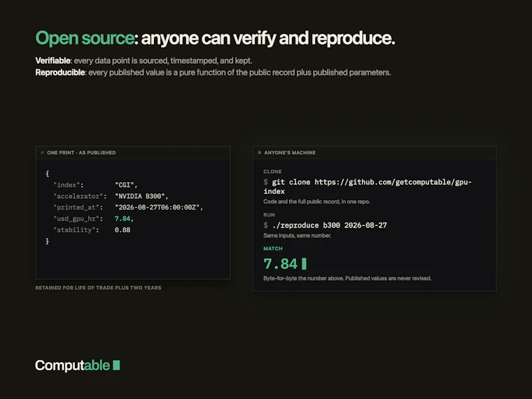Click the RUN section label
The image size is (532, 399).
pyautogui.click(x=269, y=215)
